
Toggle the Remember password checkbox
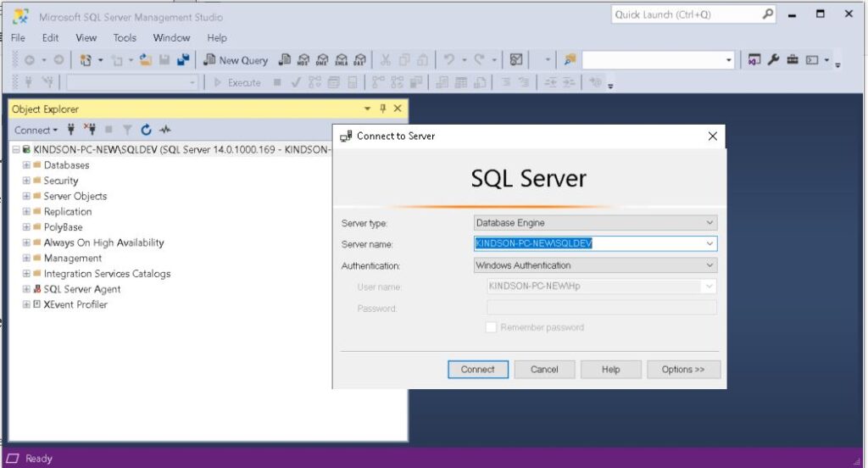pyautogui.click(x=491, y=327)
